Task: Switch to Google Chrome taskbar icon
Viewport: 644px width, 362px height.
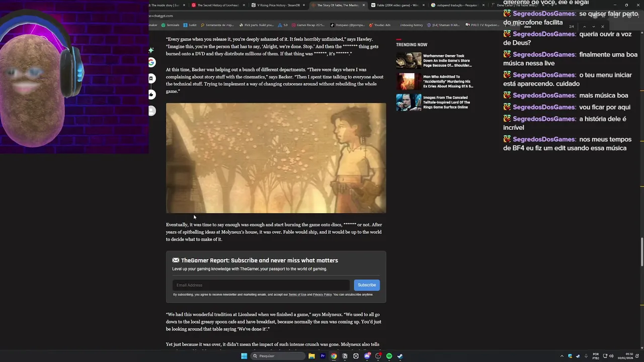Action: point(334,356)
